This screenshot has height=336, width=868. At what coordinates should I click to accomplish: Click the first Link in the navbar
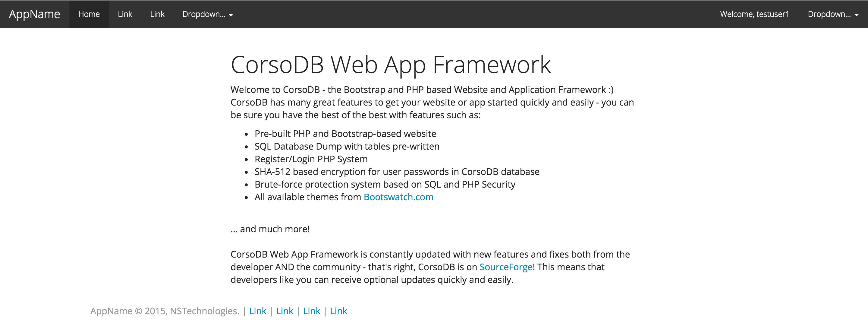[x=125, y=14]
